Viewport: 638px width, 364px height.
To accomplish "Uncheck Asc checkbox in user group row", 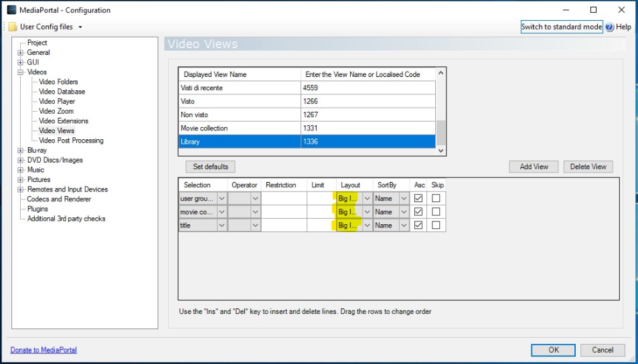I will [x=418, y=199].
